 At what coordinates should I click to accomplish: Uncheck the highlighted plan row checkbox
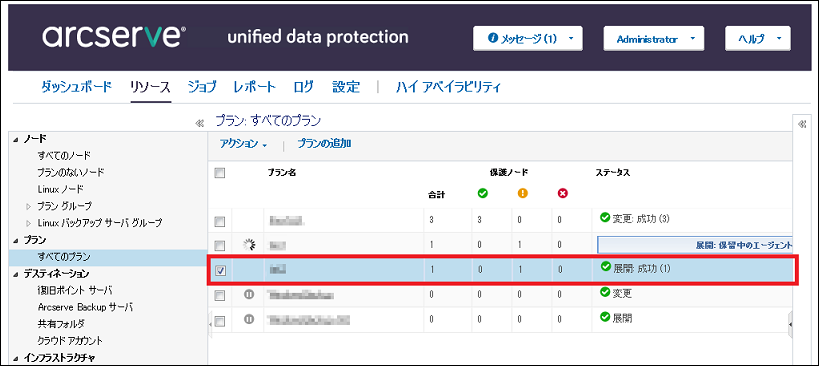coord(220,270)
